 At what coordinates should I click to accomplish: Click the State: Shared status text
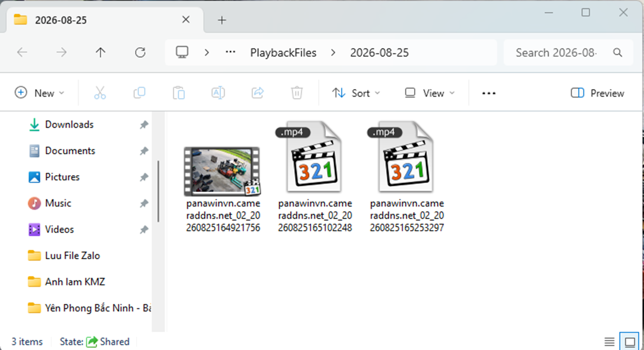(x=94, y=342)
